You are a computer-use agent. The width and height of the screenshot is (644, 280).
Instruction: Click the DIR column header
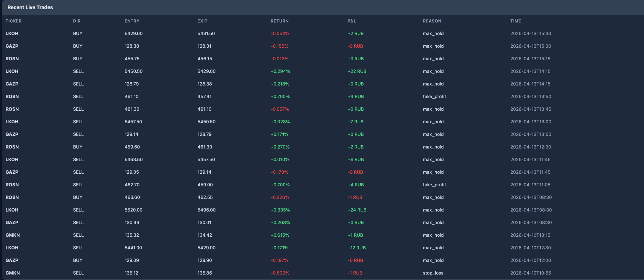77,21
